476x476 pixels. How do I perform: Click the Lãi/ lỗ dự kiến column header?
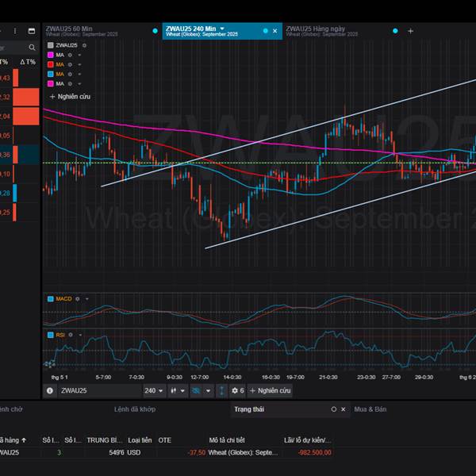click(x=307, y=440)
